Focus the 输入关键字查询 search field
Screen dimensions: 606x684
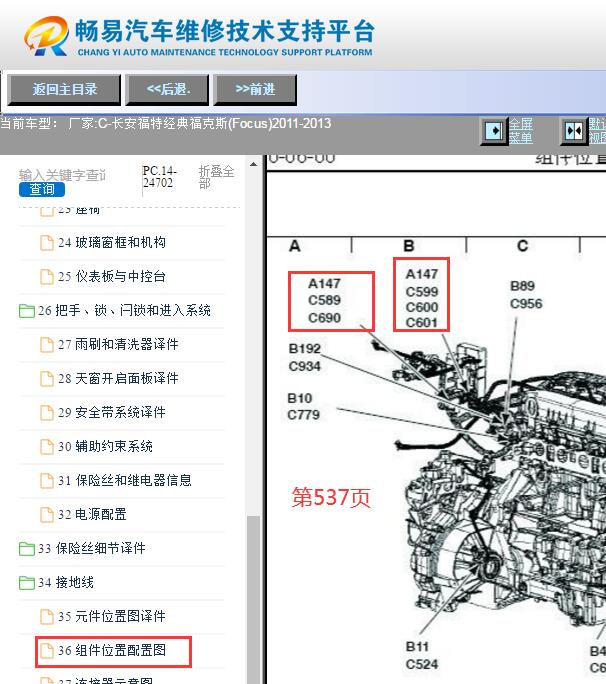pos(62,175)
